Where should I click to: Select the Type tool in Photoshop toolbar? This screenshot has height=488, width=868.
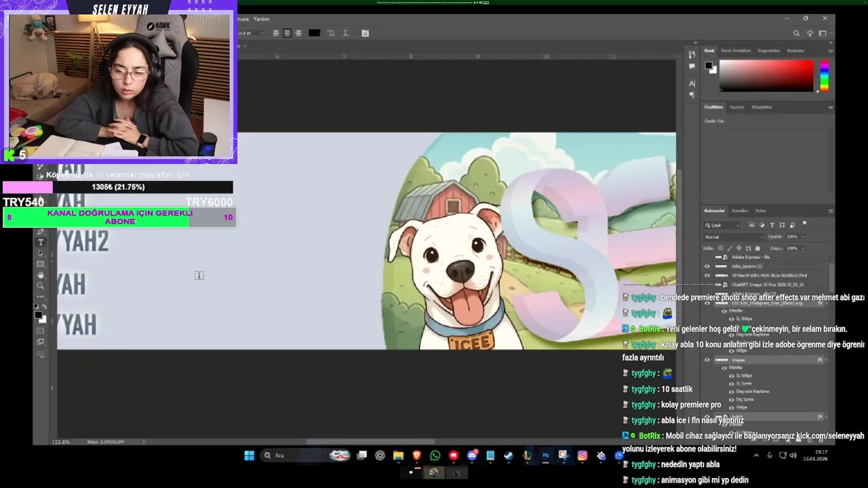(x=41, y=242)
